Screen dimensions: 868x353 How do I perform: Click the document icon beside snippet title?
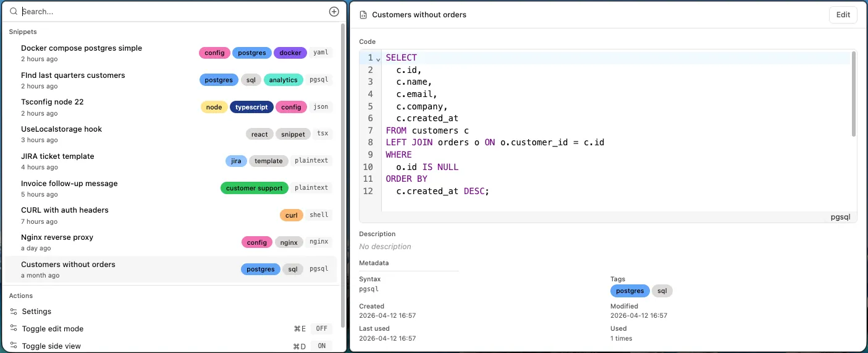pos(363,15)
